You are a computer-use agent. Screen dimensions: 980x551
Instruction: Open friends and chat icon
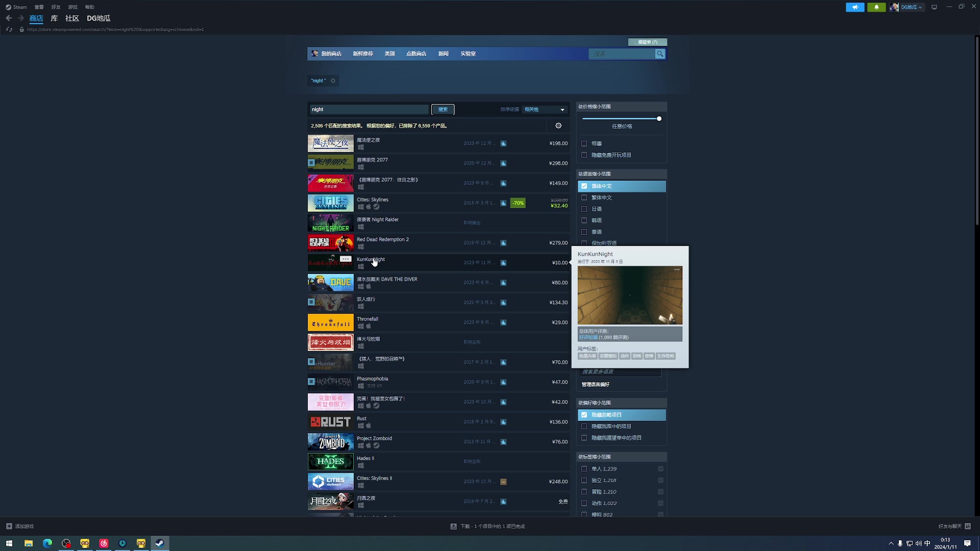coord(968,526)
